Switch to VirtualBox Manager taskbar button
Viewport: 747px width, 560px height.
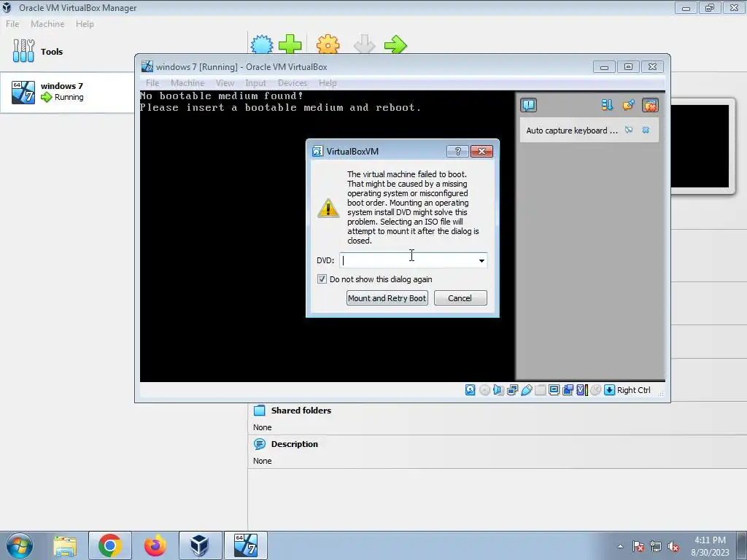pos(200,545)
